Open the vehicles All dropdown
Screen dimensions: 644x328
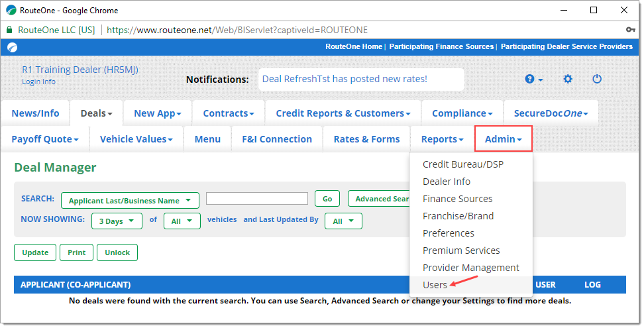[182, 221]
